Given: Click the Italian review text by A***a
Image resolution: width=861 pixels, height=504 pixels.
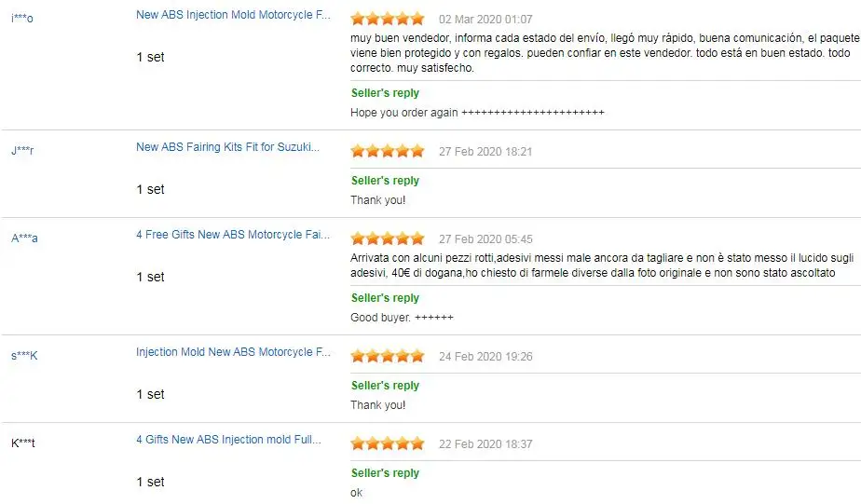Looking at the screenshot, I should [x=602, y=266].
